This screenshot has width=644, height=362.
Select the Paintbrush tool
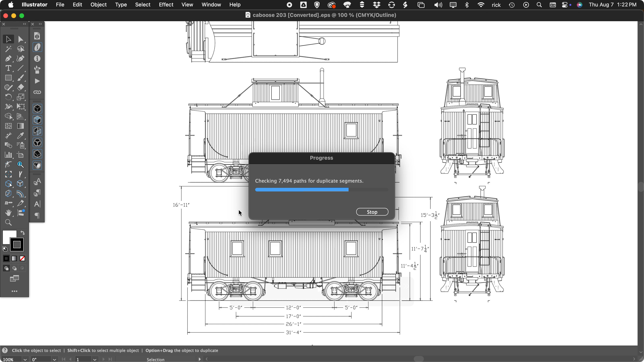pos(21,78)
